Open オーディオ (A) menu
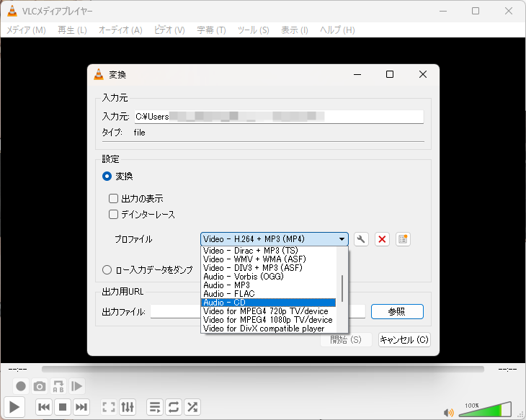 (120, 30)
